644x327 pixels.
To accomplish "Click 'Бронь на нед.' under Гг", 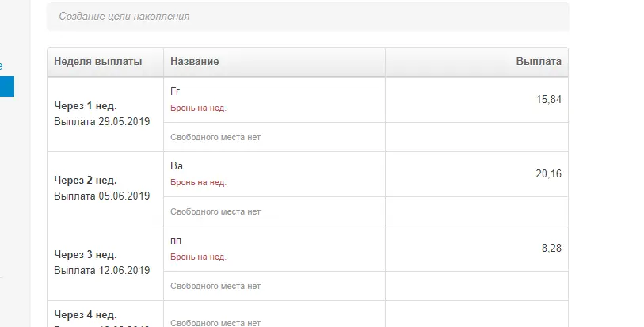I will click(x=198, y=108).
